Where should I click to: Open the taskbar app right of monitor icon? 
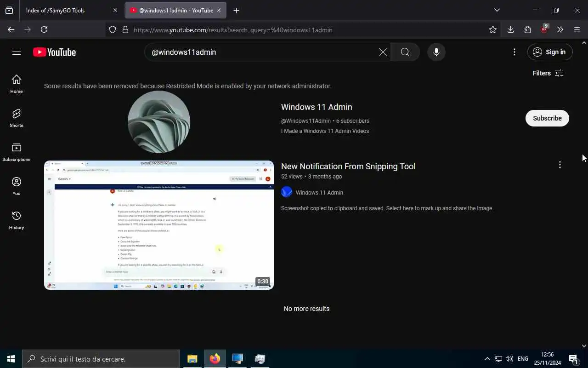[260, 359]
